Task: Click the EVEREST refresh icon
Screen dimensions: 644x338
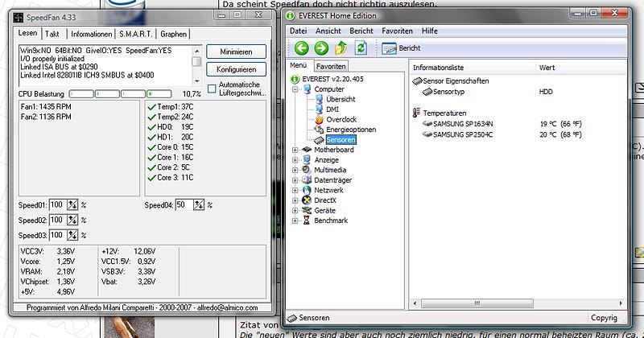Action: tap(361, 48)
